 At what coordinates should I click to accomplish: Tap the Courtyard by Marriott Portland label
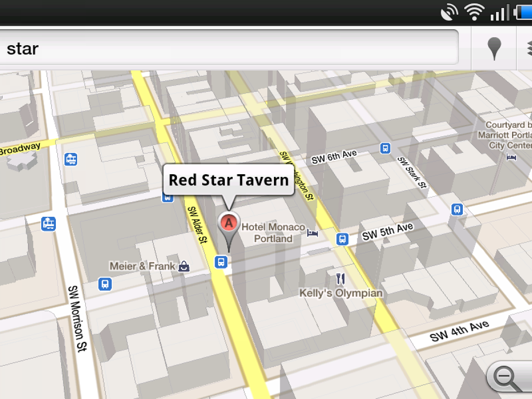[508, 135]
